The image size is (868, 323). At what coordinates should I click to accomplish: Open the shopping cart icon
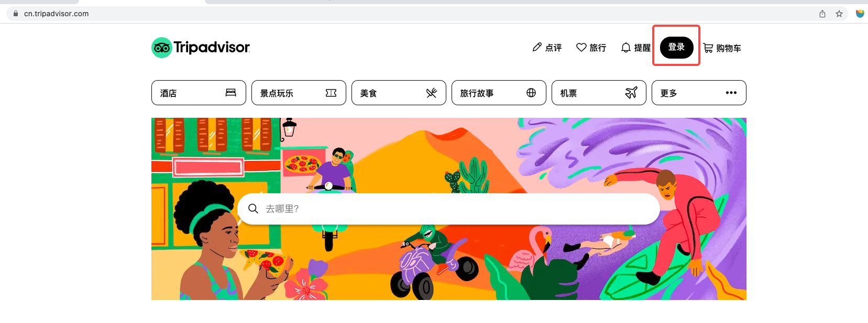[x=708, y=48]
